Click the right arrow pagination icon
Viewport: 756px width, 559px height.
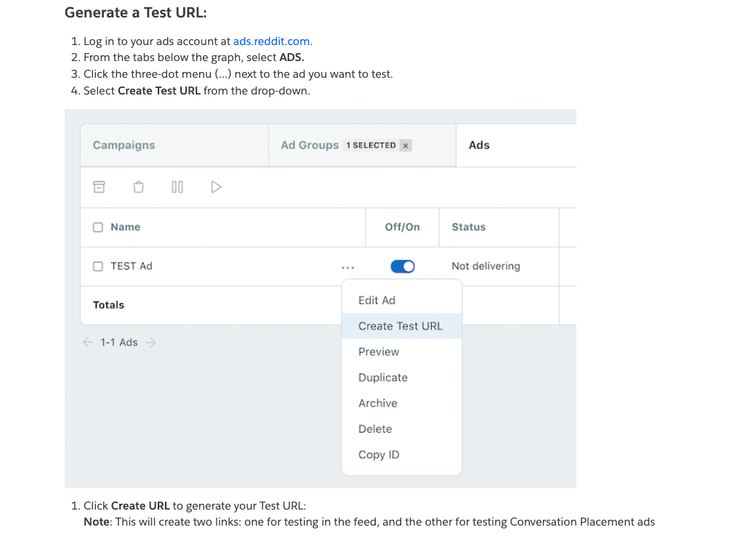[x=151, y=342]
